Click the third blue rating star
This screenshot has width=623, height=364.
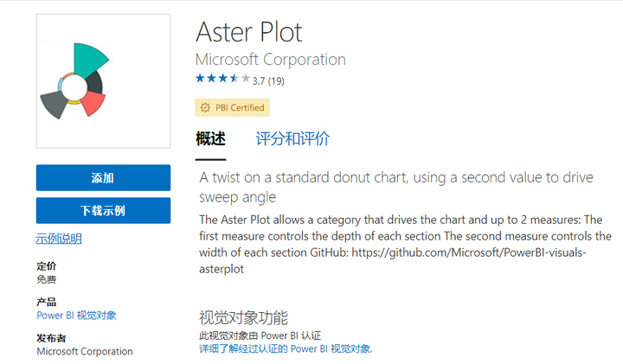pyautogui.click(x=223, y=78)
